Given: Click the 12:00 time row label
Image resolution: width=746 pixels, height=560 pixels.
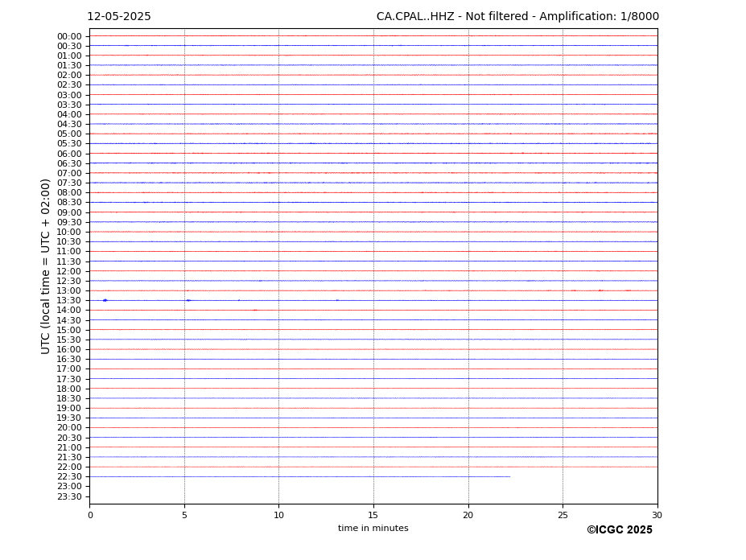Looking at the screenshot, I should [x=69, y=272].
